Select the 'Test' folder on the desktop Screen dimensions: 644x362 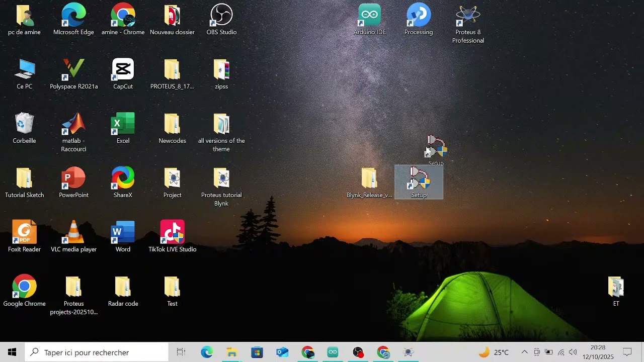pyautogui.click(x=172, y=292)
